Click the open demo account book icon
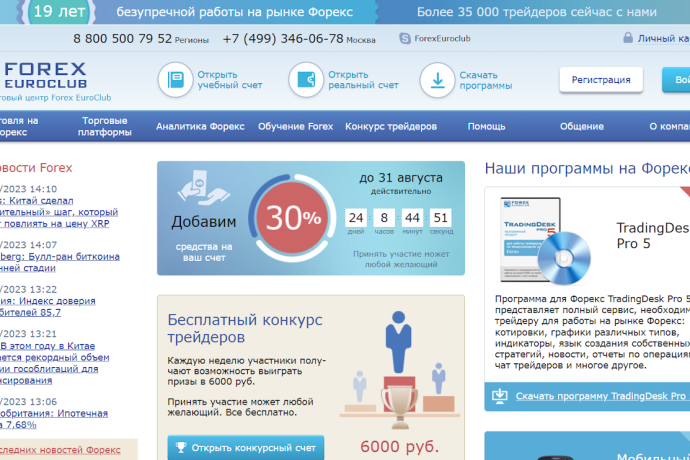The image size is (690, 460). [176, 80]
